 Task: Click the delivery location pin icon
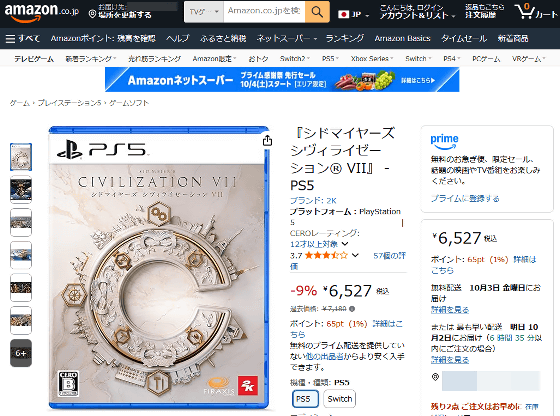92,14
